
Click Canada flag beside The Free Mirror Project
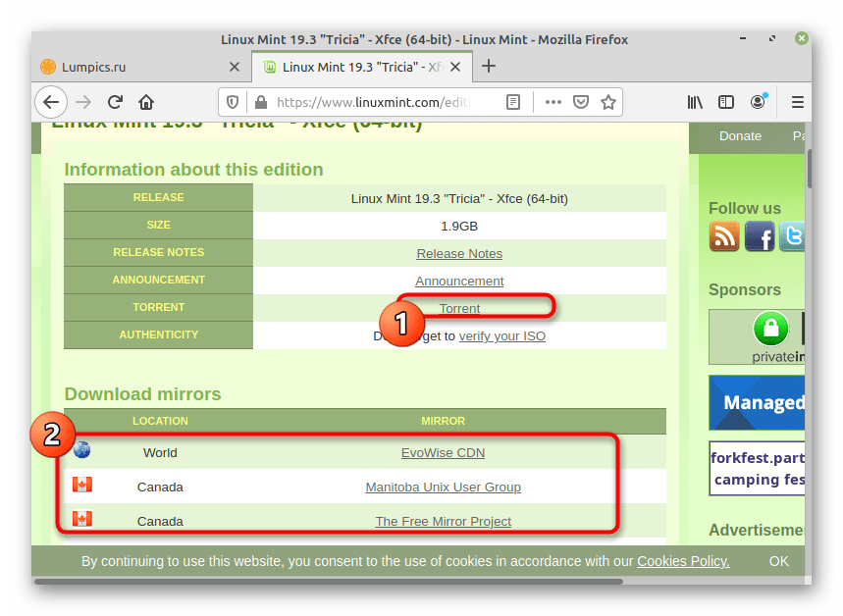click(82, 519)
